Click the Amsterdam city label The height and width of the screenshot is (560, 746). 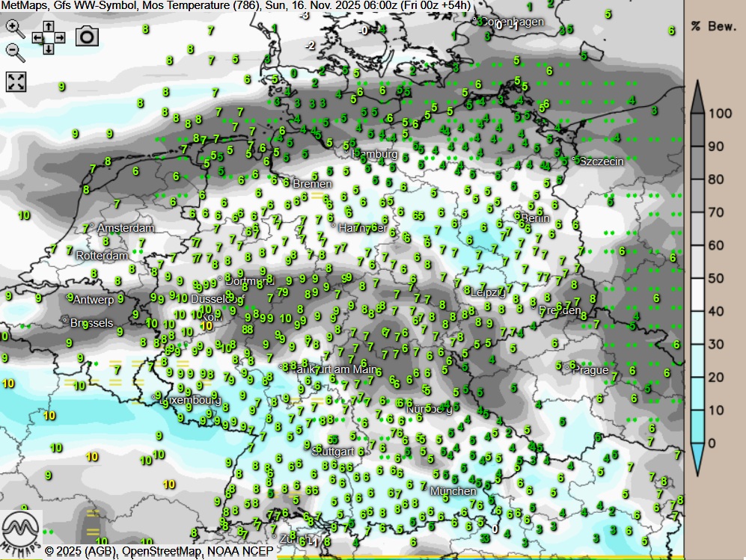[x=126, y=228]
